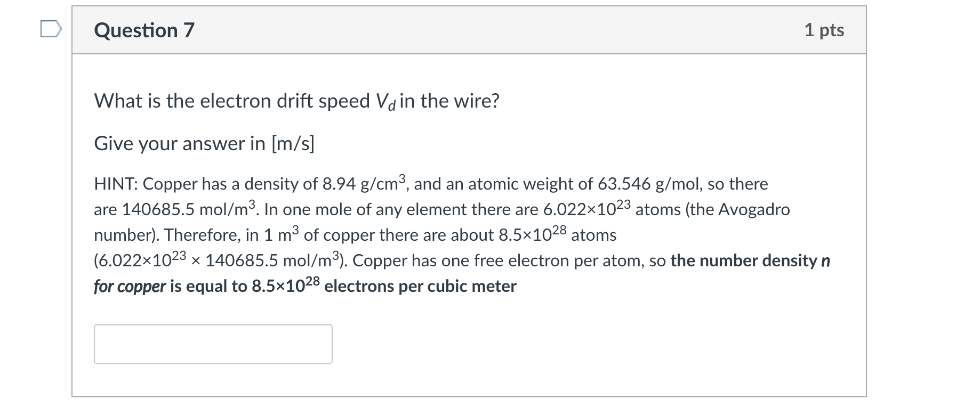Place cursor in the response text box
The height and width of the screenshot is (408, 980).
point(213,344)
